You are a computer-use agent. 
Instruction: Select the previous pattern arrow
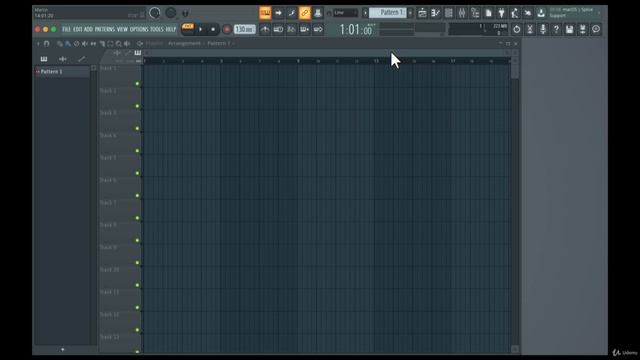(x=365, y=13)
